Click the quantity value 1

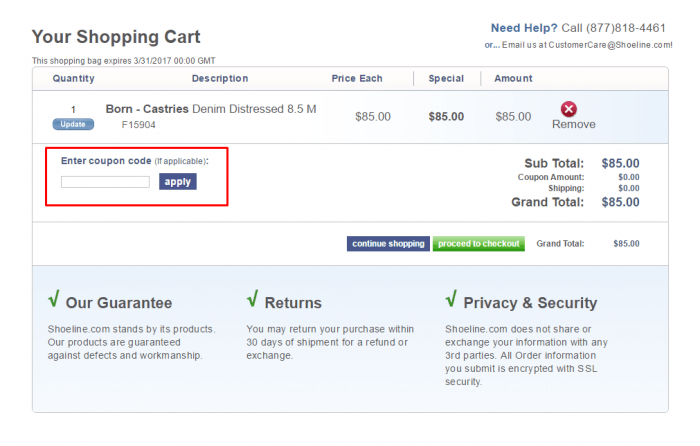click(x=73, y=109)
